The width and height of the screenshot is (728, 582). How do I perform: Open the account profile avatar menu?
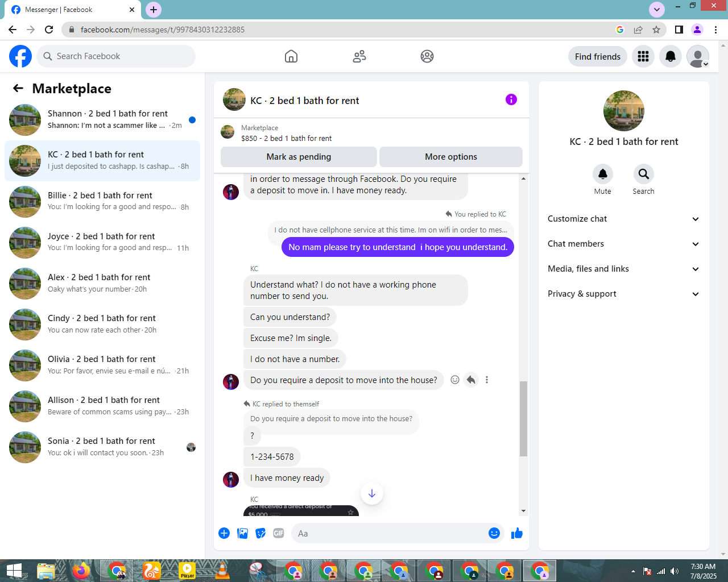(x=698, y=56)
